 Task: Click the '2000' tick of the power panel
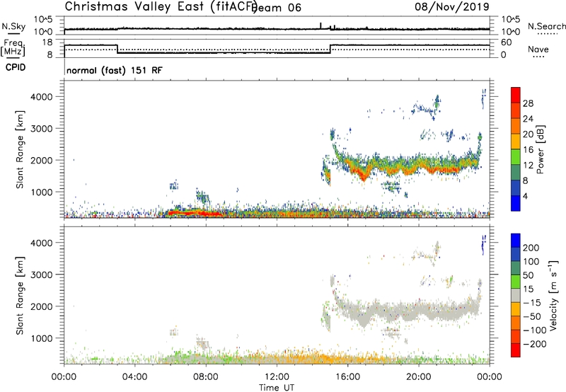coord(41,160)
